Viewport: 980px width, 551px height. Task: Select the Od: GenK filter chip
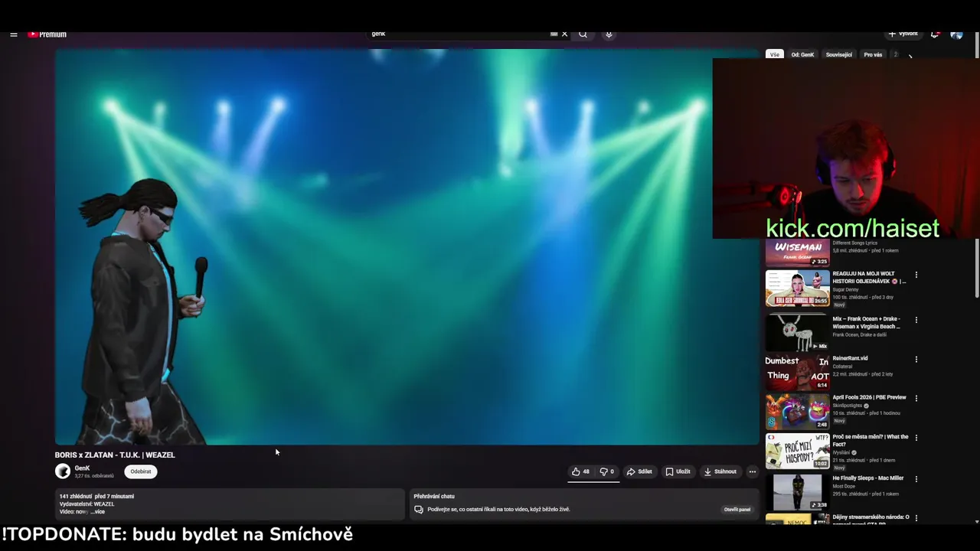[802, 54]
